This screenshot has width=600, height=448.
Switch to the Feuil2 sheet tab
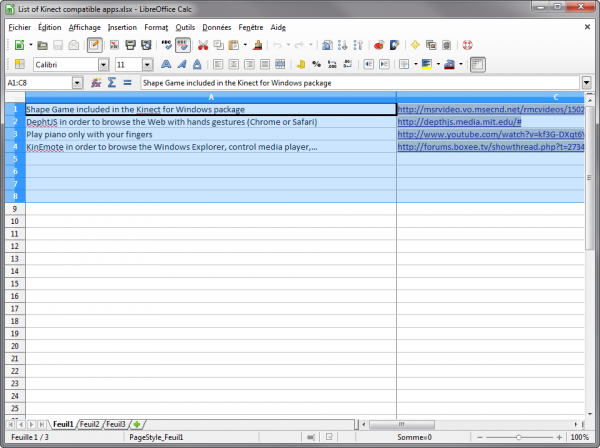(90, 424)
